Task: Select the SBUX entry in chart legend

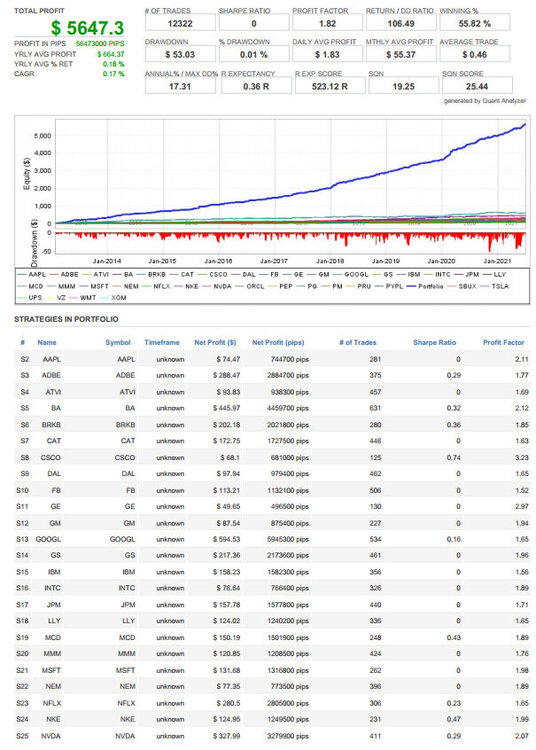Action: pyautogui.click(x=461, y=286)
